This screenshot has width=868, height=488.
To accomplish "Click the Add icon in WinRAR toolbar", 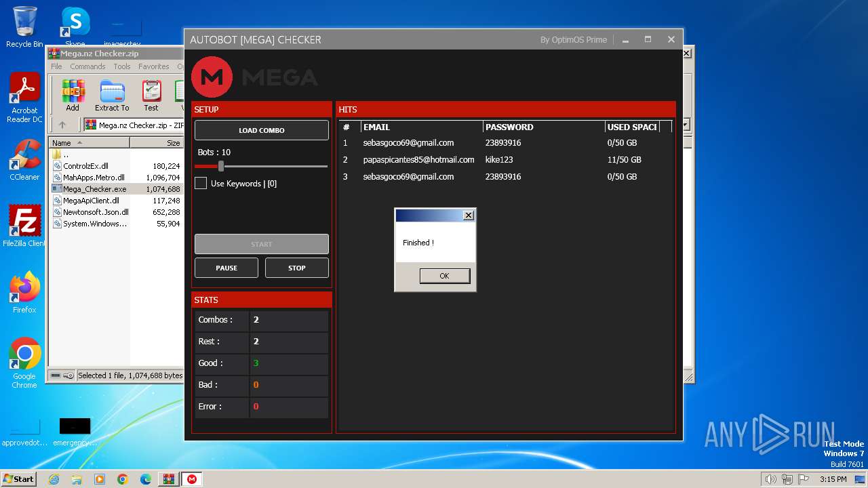I will point(73,96).
